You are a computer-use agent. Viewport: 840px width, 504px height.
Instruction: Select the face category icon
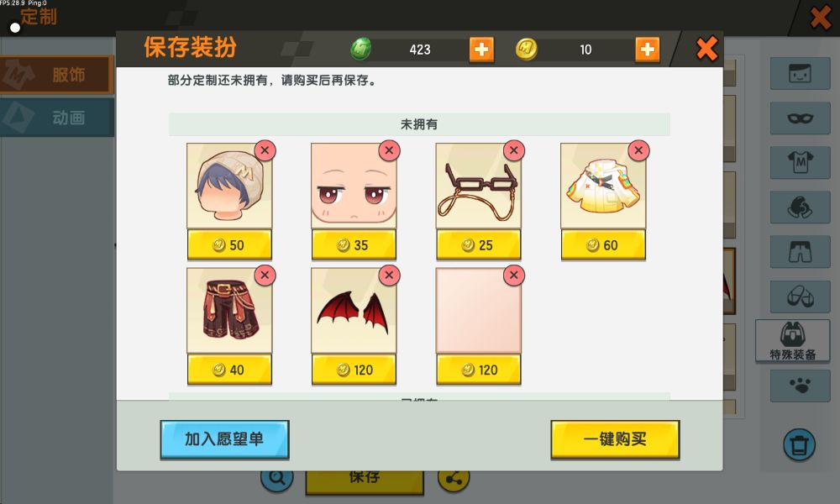tap(800, 73)
